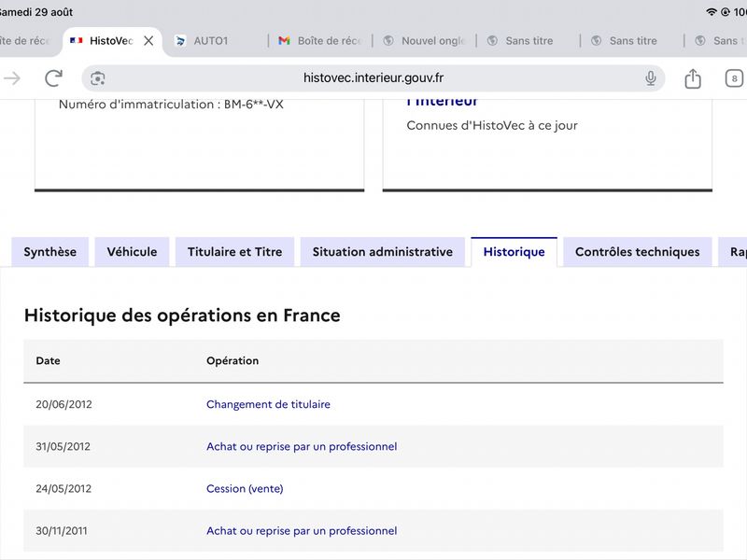Click Historique des opérations en France heading
Image resolution: width=747 pixels, height=560 pixels.
coord(182,315)
